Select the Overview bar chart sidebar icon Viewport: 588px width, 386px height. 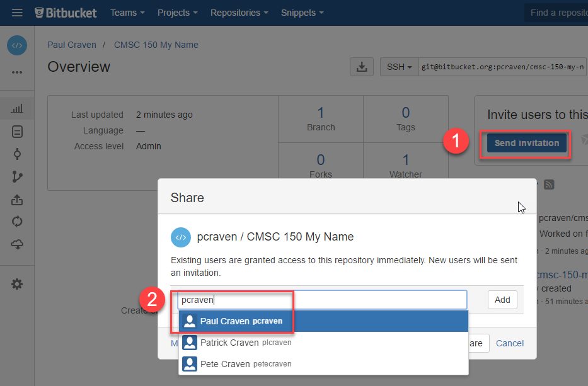coord(17,109)
